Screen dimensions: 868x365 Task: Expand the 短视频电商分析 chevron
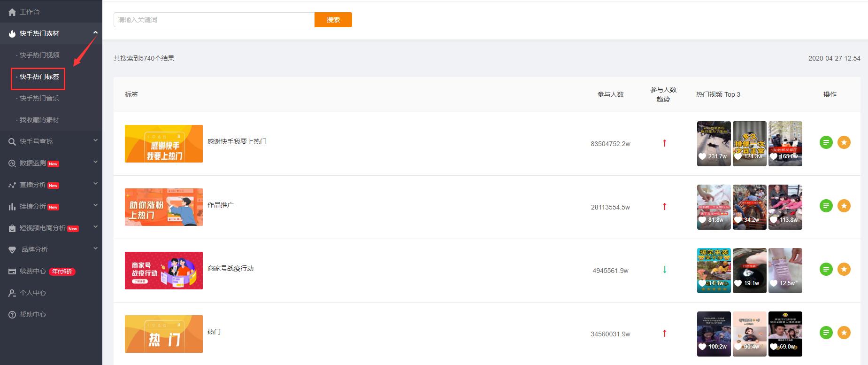[x=95, y=227]
